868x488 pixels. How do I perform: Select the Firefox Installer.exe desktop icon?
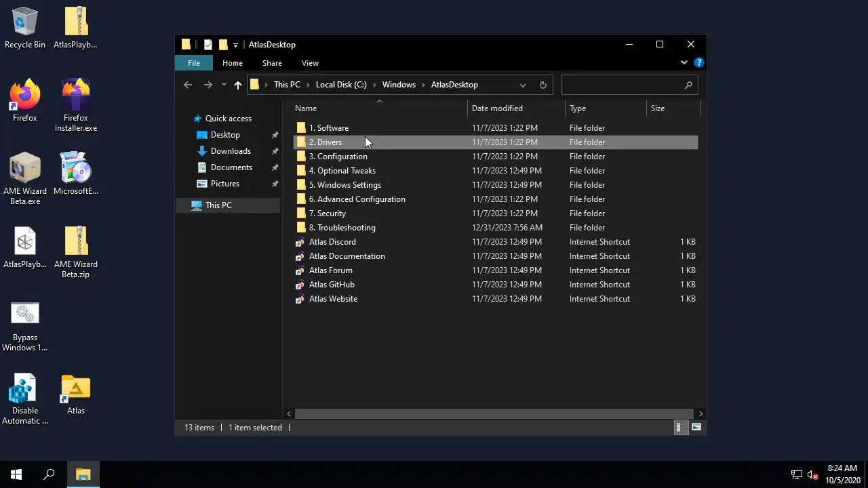click(76, 105)
